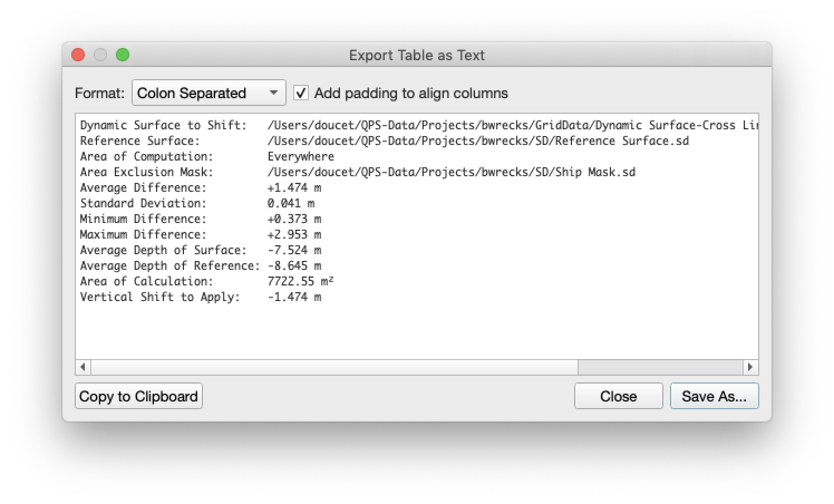Click the Export Table as Text title bar

[x=416, y=55]
